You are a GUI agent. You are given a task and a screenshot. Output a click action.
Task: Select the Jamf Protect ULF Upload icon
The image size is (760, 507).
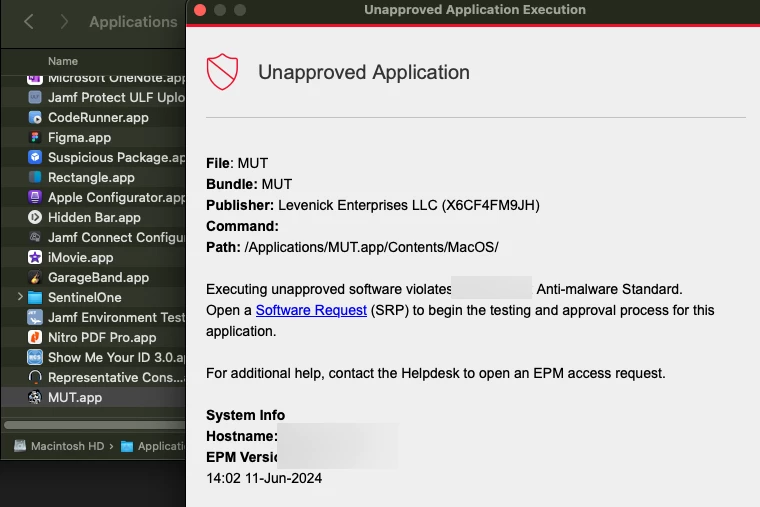[34, 97]
